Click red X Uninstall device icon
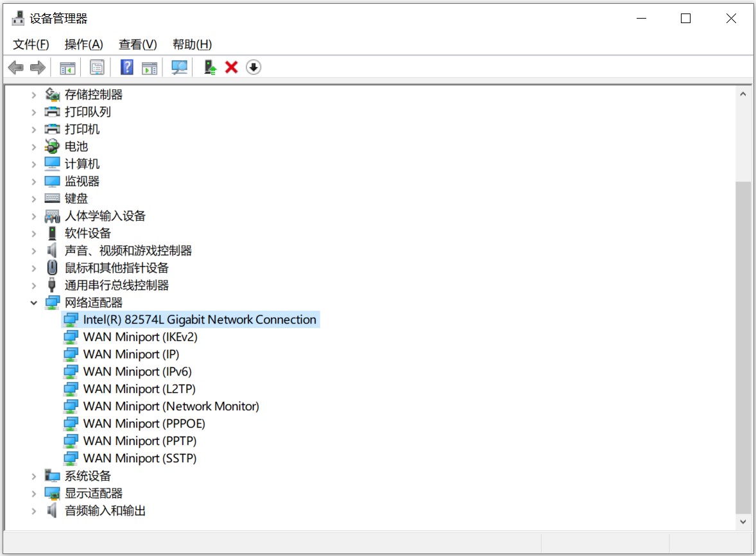Screen dimensions: 756x556 point(232,67)
